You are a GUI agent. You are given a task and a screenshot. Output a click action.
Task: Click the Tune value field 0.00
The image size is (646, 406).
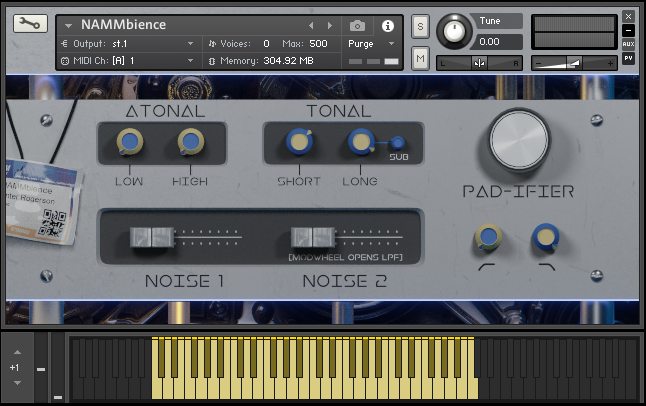500,42
